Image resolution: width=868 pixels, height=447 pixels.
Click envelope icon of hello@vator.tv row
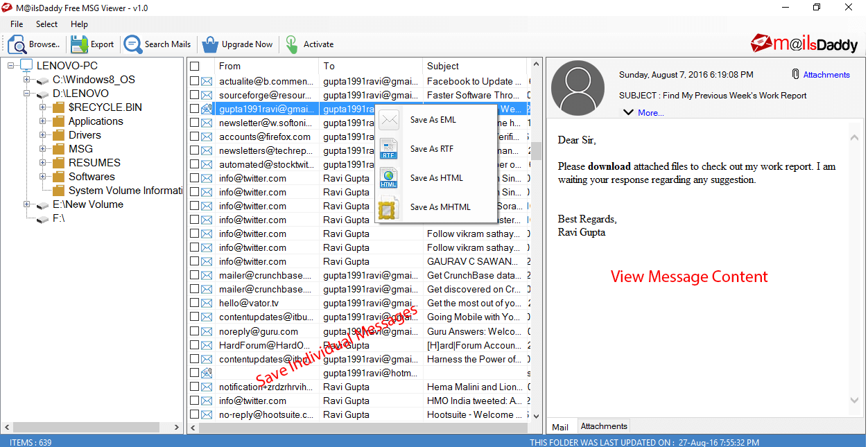(207, 304)
